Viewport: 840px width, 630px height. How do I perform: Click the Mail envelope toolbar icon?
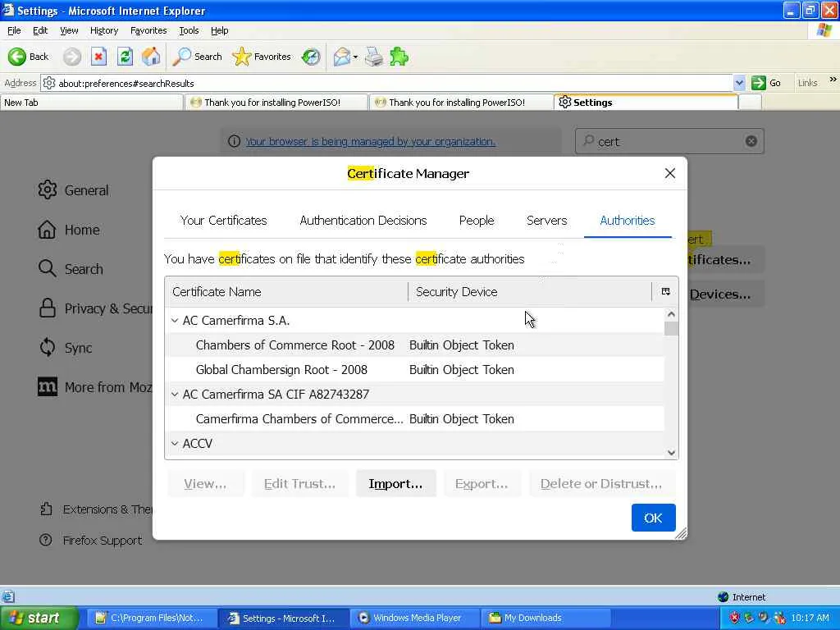pyautogui.click(x=341, y=57)
